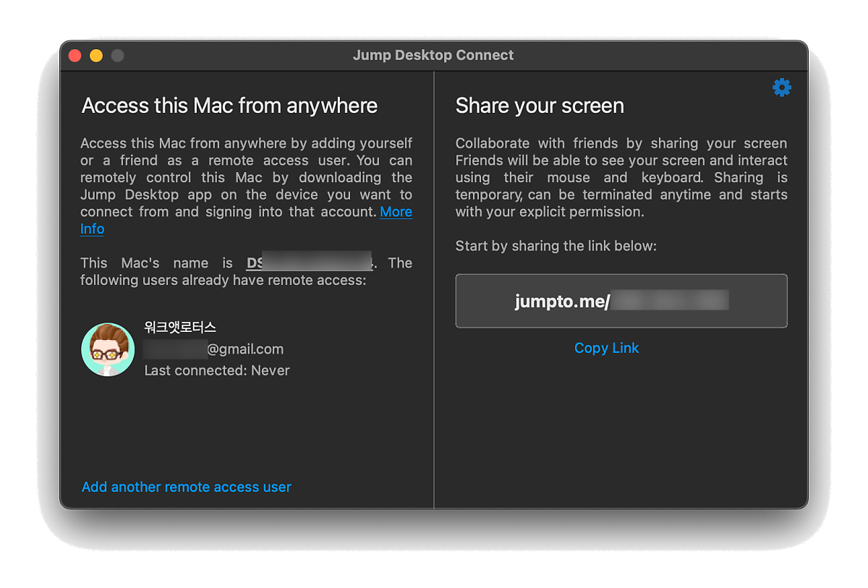
Task: Minimize the window with the yellow button
Action: (96, 56)
